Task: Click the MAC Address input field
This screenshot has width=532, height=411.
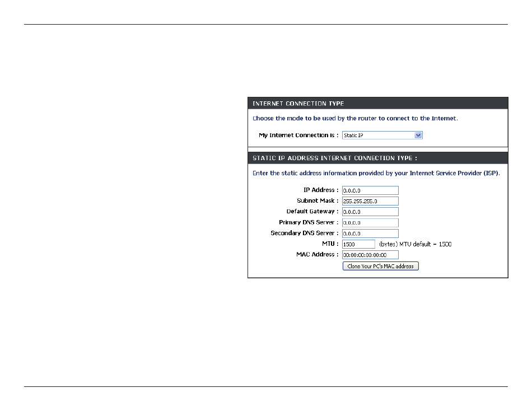Action: point(370,255)
